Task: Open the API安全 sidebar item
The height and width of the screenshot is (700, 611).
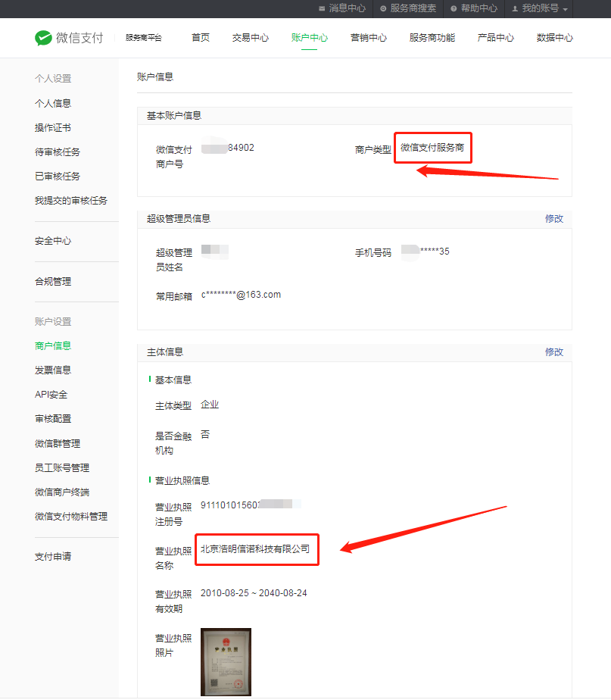Action: point(51,395)
